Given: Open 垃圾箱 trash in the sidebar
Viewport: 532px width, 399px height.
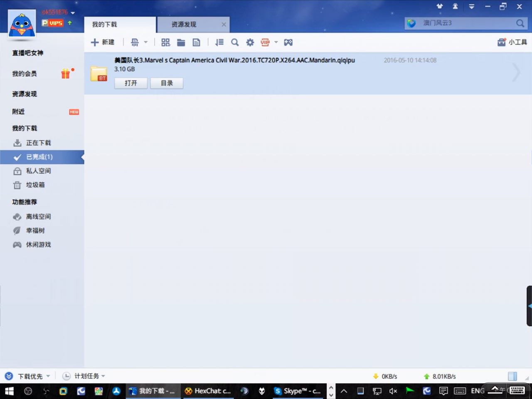Looking at the screenshot, I should [35, 185].
